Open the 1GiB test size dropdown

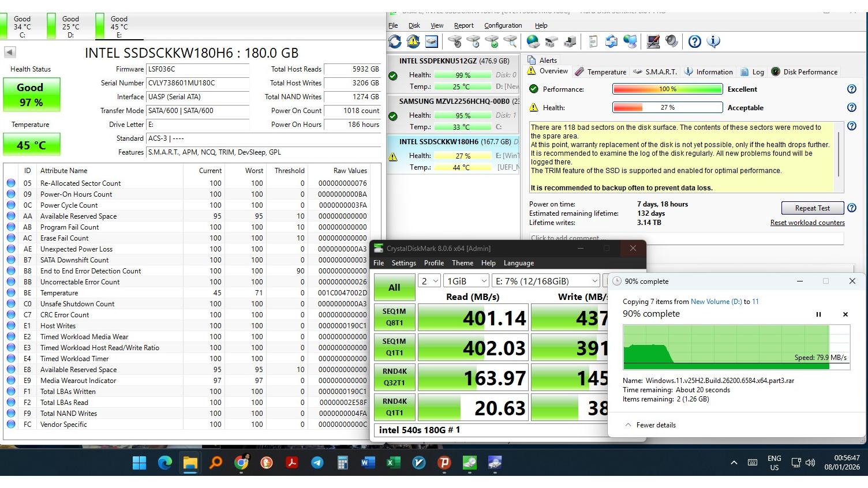point(466,281)
